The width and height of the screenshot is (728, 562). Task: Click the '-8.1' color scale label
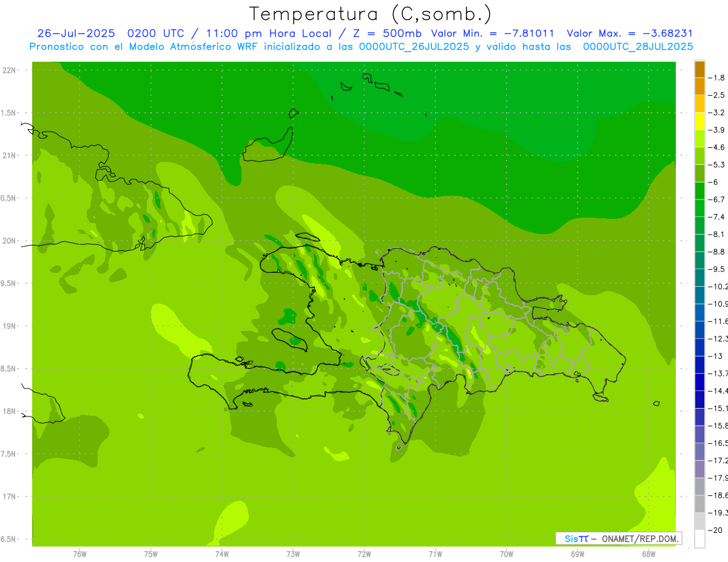click(x=716, y=235)
